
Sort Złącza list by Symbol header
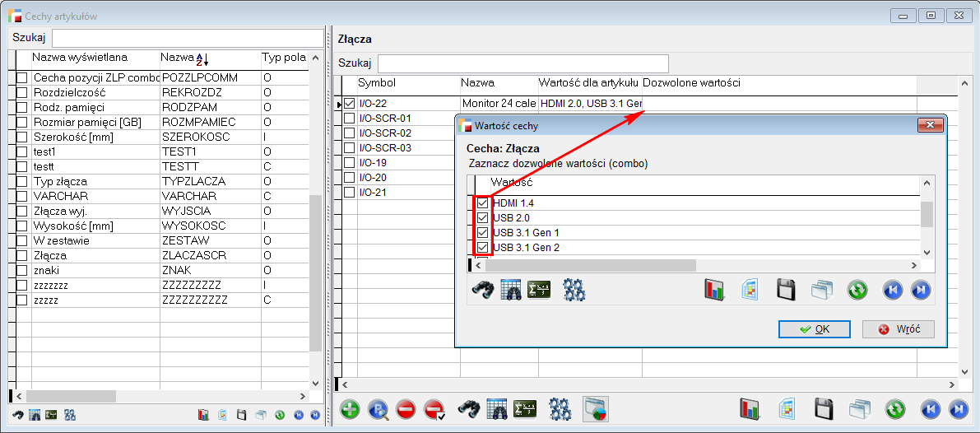(x=408, y=84)
